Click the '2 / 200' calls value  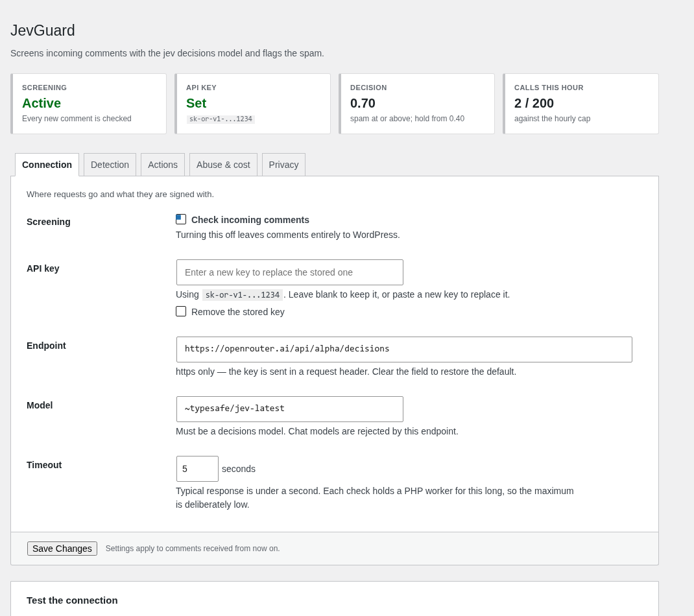[x=534, y=103]
